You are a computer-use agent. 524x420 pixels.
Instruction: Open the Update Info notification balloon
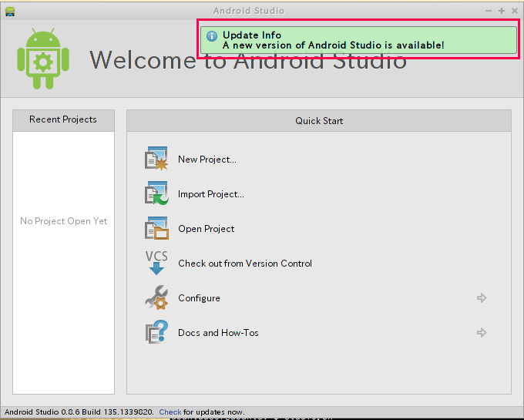coord(358,40)
